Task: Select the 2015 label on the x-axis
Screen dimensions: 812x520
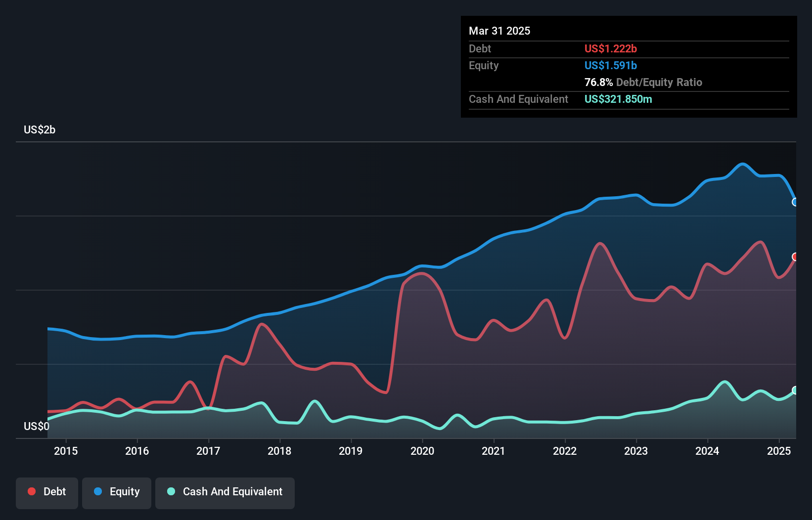Action: point(66,451)
